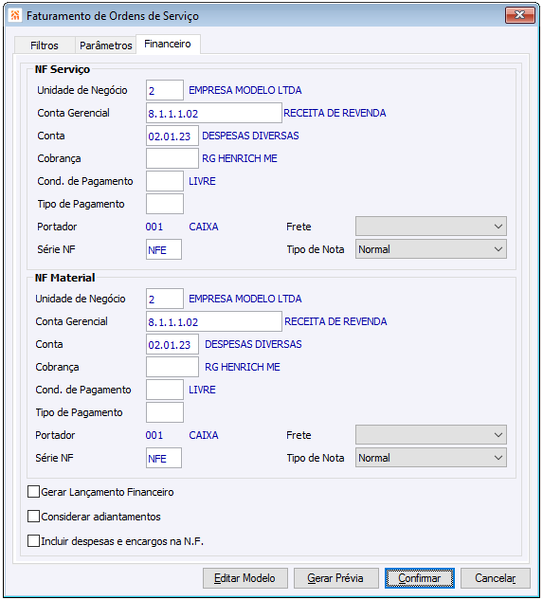Focus NF Material Tipo de Pagamento field
Viewport: 543px width, 600px height.
pos(165,412)
